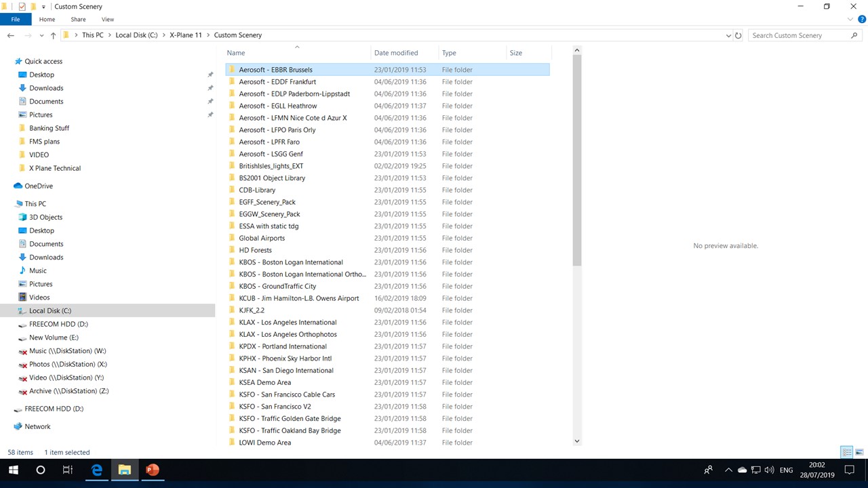Click the File Explorer taskbar icon
Image resolution: width=868 pixels, height=488 pixels.
tap(125, 470)
